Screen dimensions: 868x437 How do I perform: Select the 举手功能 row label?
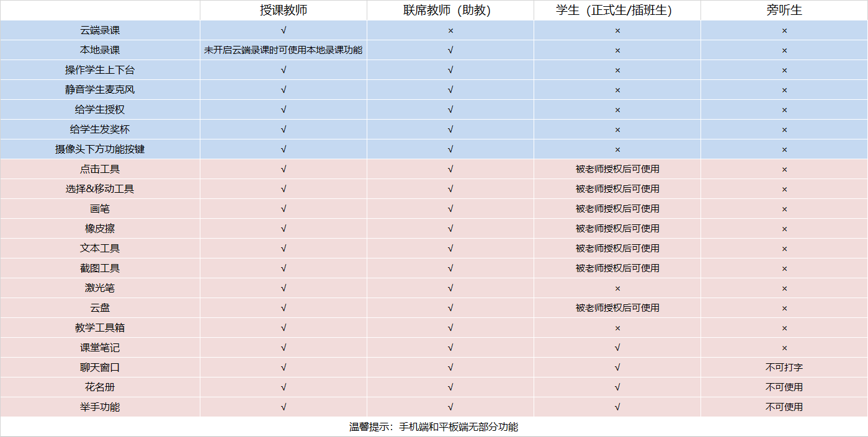[100, 407]
